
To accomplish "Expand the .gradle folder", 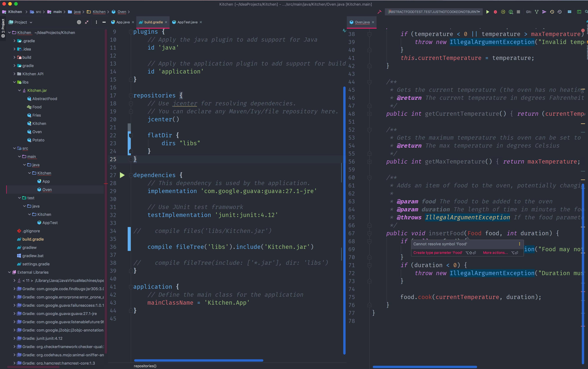I will (14, 41).
